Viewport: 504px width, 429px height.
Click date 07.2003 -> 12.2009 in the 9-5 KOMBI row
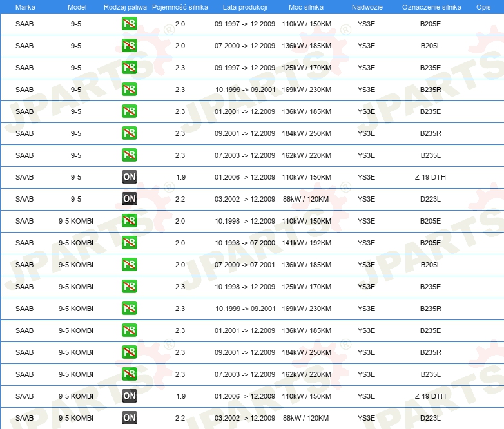click(245, 374)
